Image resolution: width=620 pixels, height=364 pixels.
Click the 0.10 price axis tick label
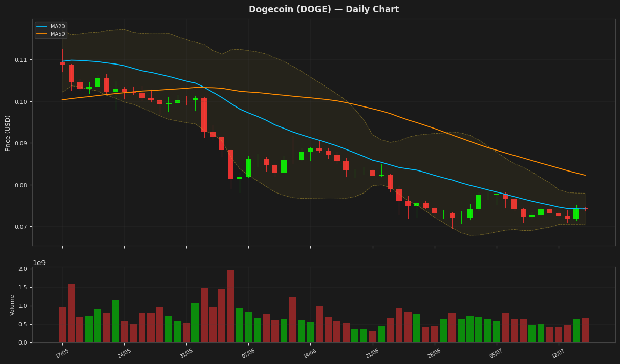tap(21, 102)
